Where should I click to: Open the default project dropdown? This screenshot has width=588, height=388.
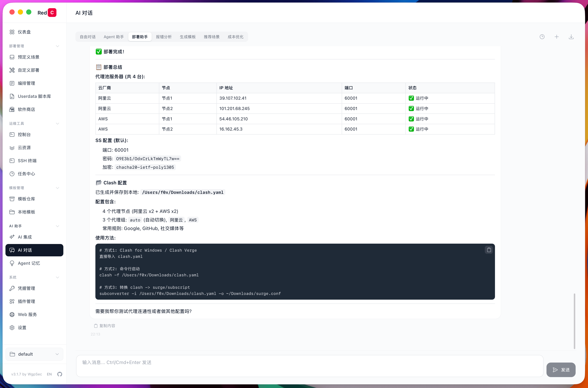[34, 354]
